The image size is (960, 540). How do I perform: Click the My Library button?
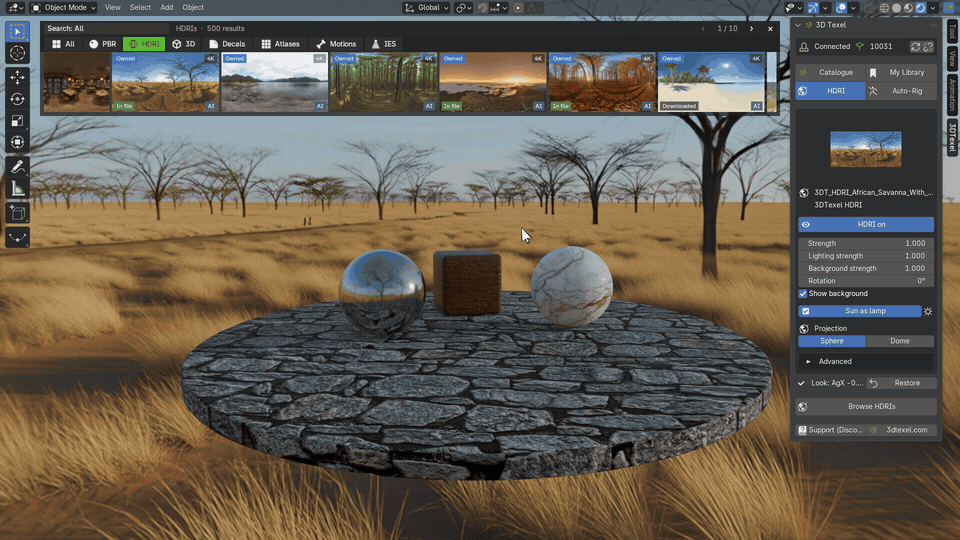pyautogui.click(x=901, y=73)
